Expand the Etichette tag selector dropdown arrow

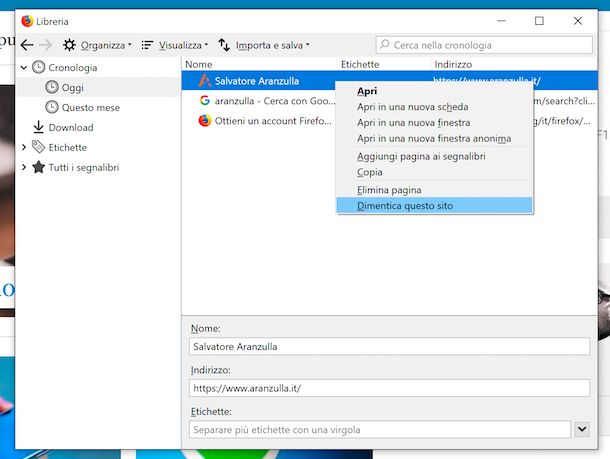pyautogui.click(x=582, y=429)
